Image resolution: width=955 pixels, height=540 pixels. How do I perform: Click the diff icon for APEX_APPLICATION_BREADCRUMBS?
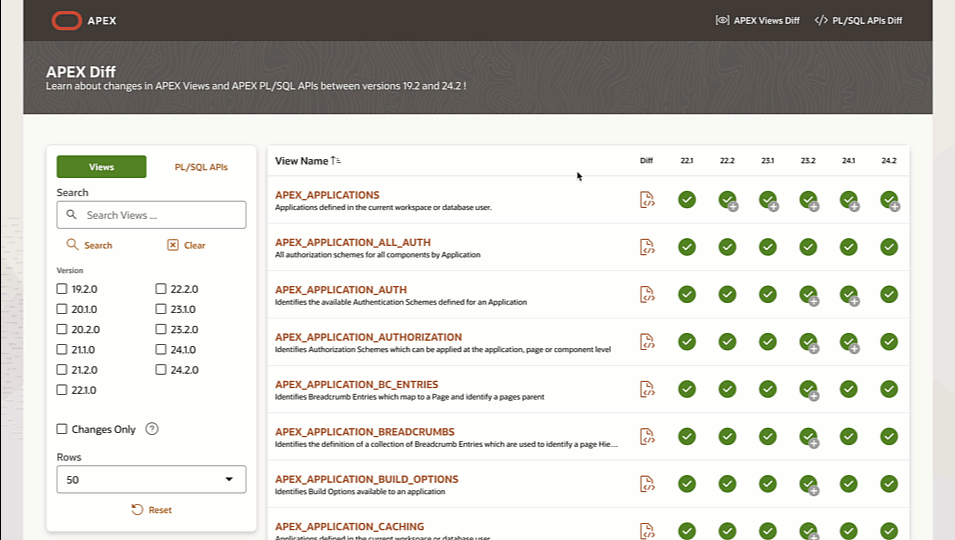click(x=647, y=437)
